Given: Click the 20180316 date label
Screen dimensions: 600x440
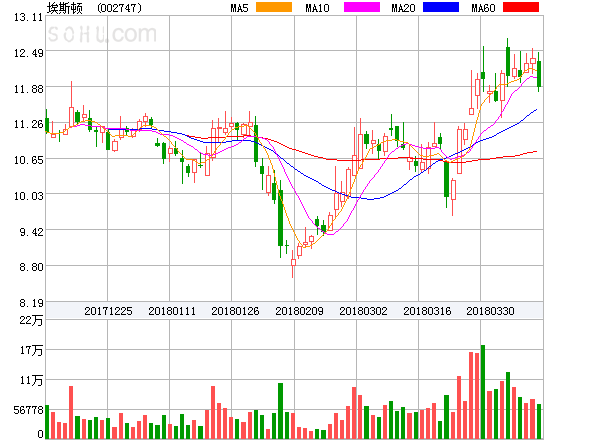Looking at the screenshot, I should point(427,311).
